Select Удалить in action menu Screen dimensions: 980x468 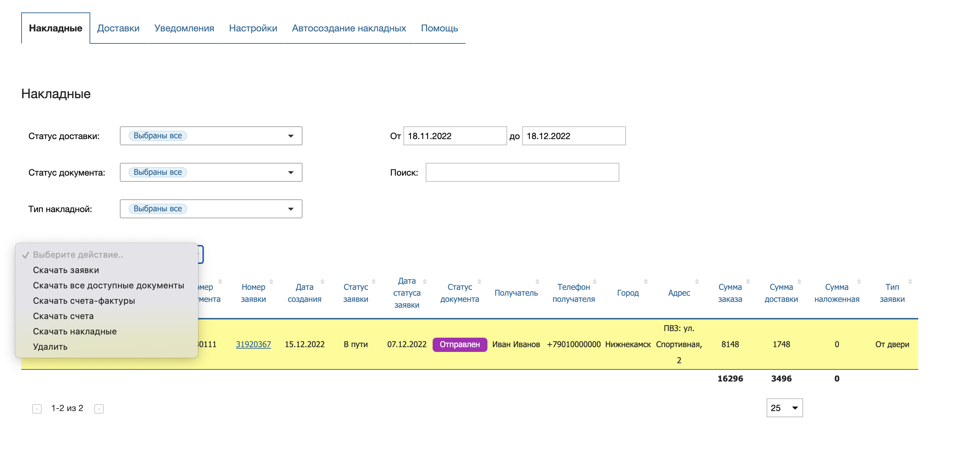[x=50, y=347]
